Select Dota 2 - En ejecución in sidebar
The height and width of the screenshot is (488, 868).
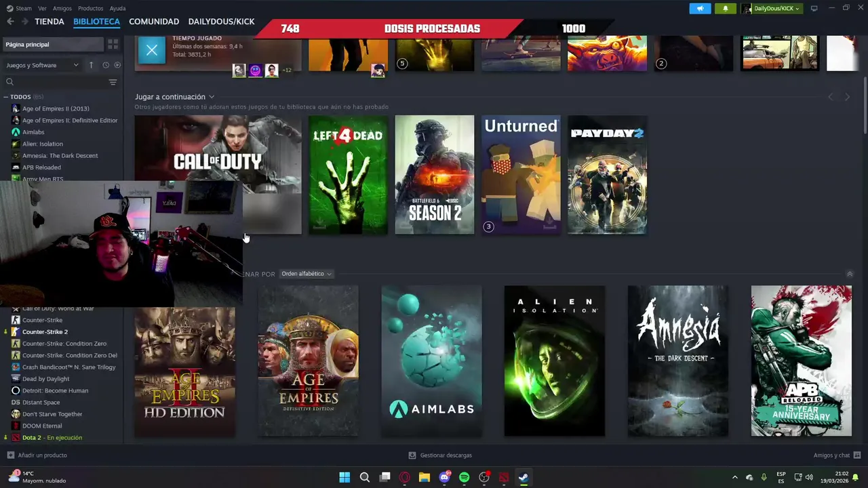pos(52,438)
